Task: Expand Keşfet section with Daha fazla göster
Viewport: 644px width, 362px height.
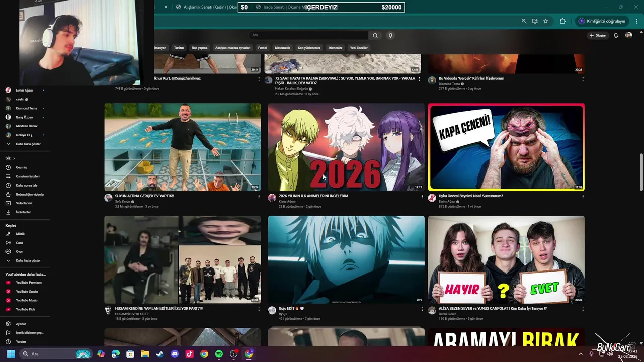Action: tap(28, 260)
